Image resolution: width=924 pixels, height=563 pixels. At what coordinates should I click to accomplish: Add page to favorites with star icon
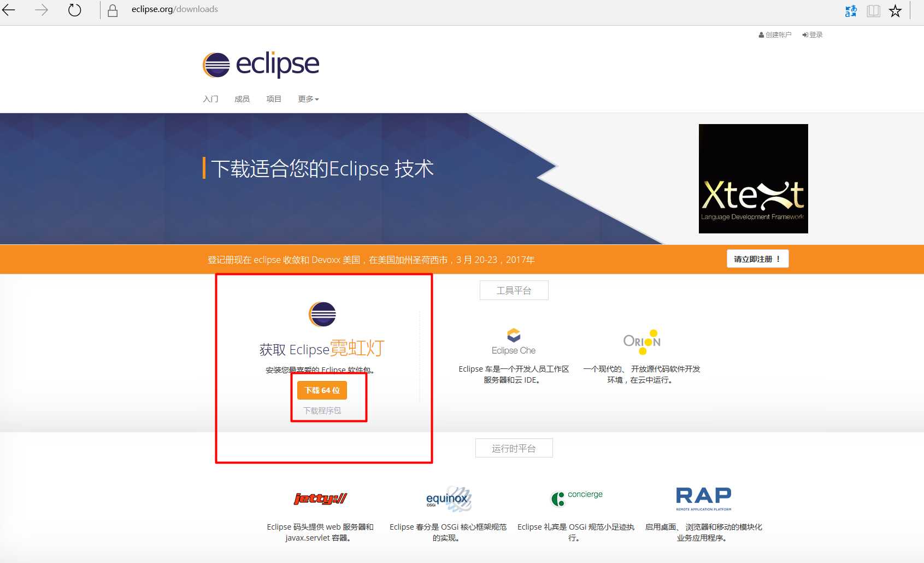click(895, 11)
